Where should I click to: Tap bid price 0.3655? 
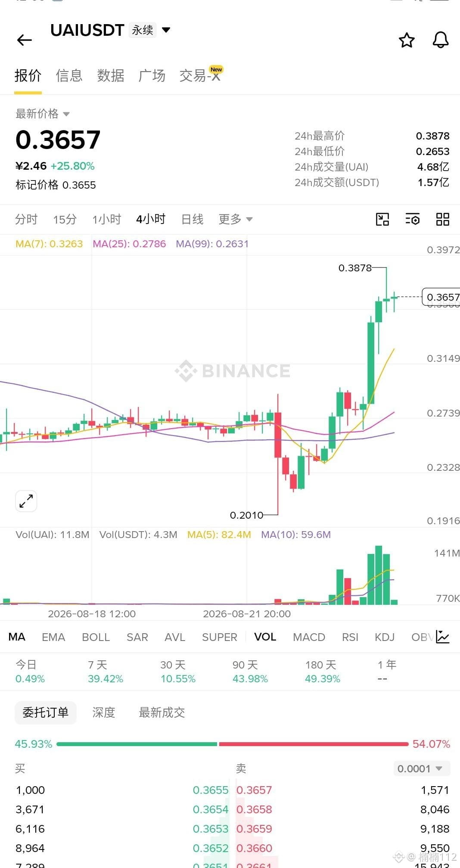211,790
